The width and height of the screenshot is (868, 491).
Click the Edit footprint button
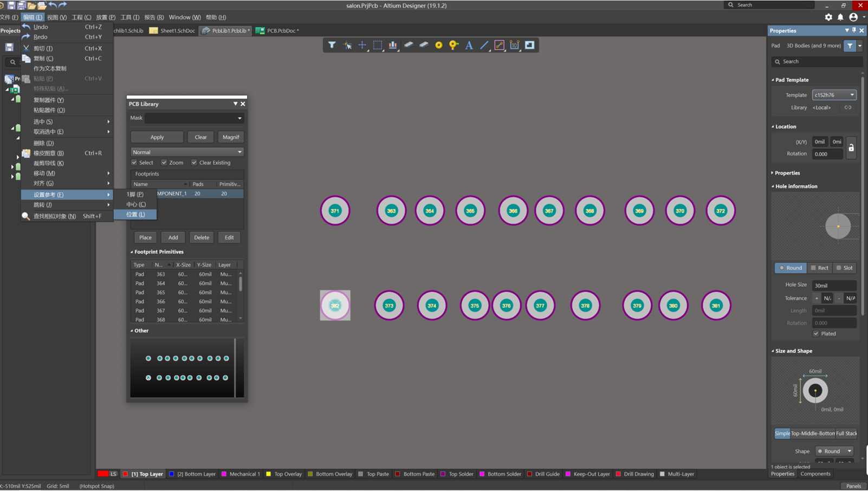229,237
